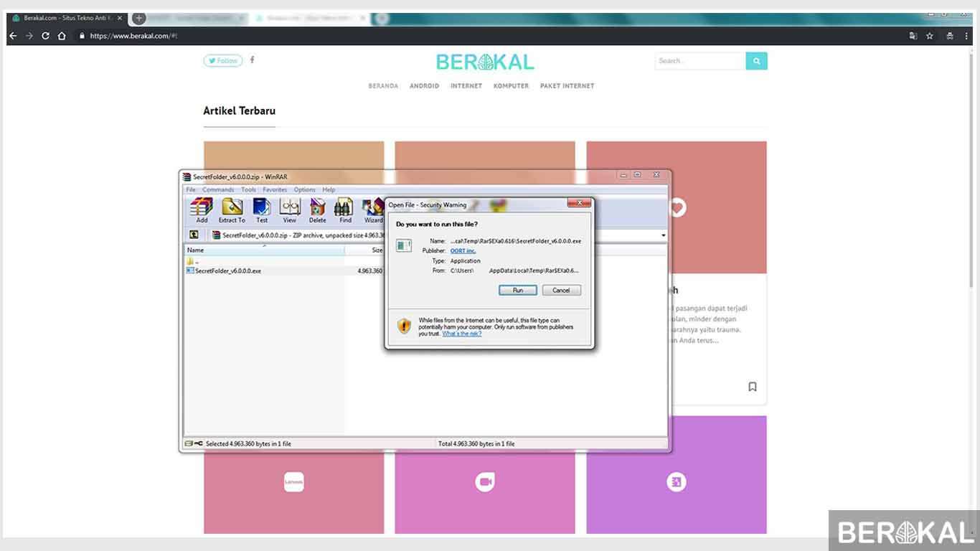Click the Add archive icon in WinRAR

coord(201,209)
